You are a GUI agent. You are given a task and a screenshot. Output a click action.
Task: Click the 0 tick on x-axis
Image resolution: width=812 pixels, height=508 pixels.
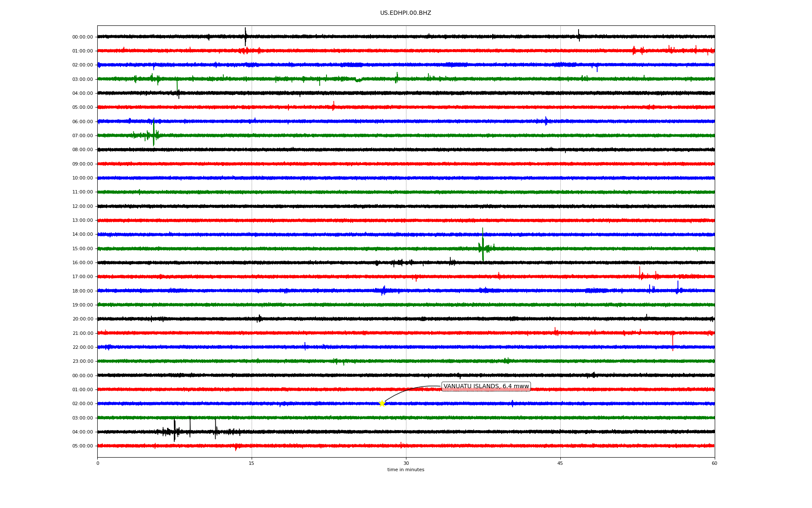[98, 463]
